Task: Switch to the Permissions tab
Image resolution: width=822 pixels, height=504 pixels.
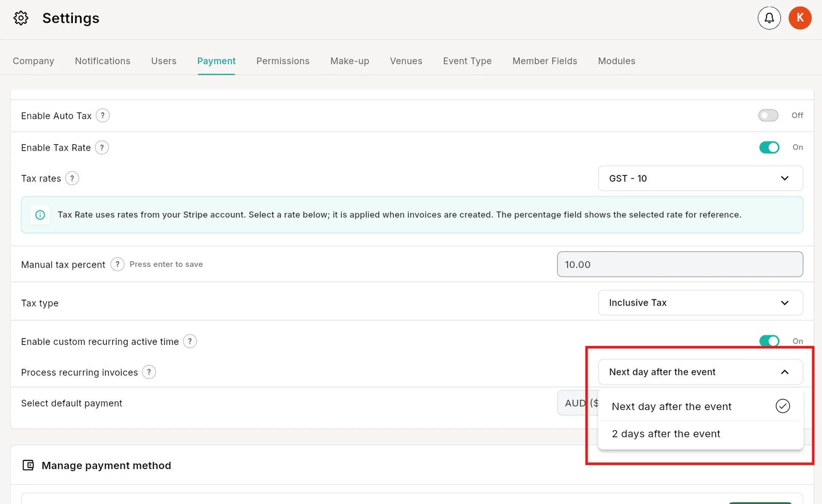Action: point(283,61)
